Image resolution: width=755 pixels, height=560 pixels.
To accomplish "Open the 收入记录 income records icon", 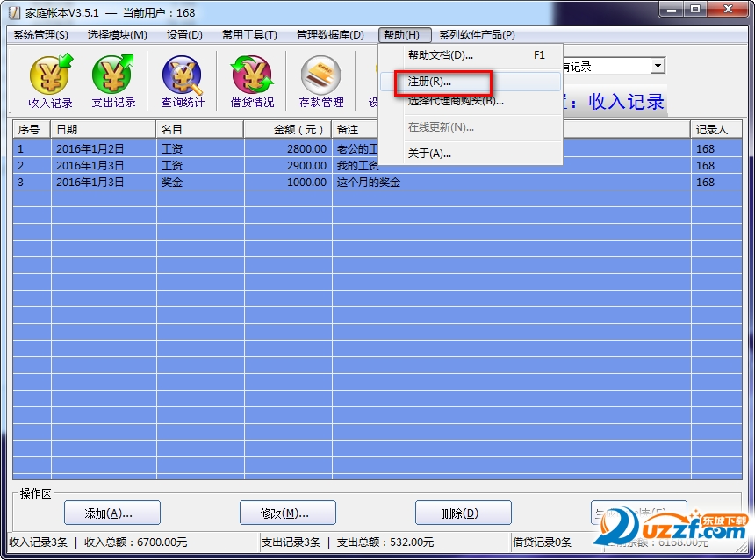I will click(50, 81).
